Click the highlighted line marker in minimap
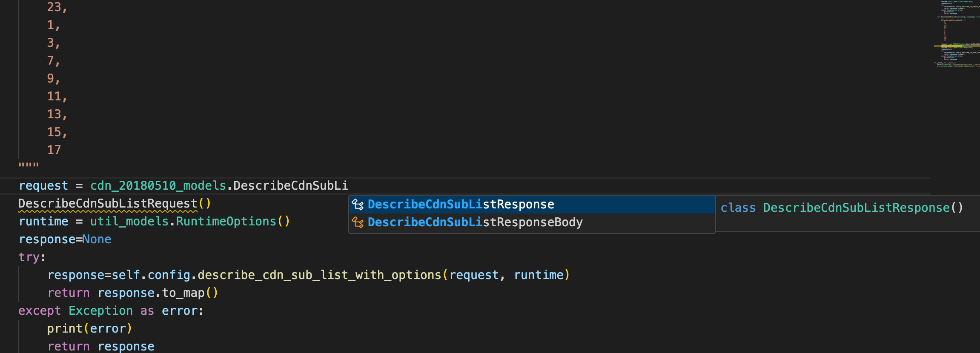The height and width of the screenshot is (353, 980). [956, 46]
